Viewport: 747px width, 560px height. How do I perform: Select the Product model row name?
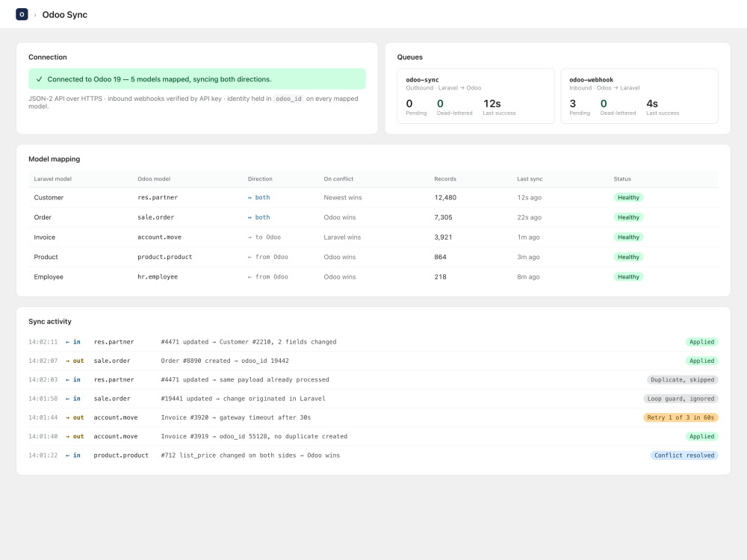click(x=46, y=257)
